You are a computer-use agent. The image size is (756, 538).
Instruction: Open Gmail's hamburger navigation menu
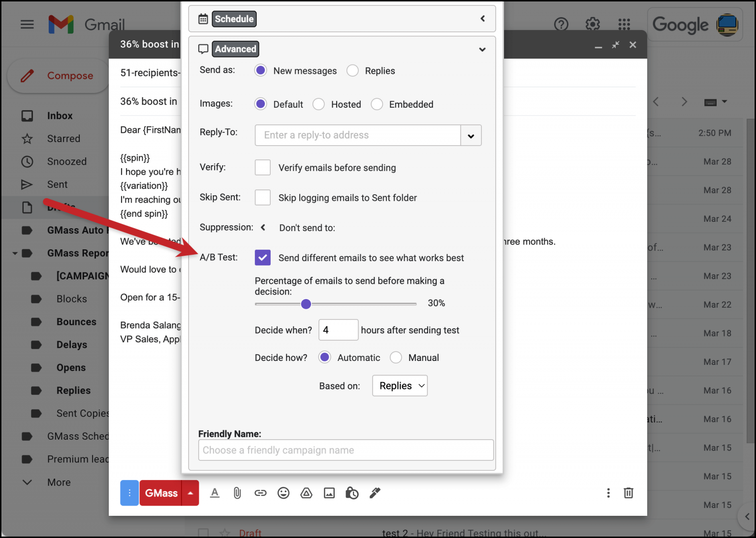pos(27,24)
